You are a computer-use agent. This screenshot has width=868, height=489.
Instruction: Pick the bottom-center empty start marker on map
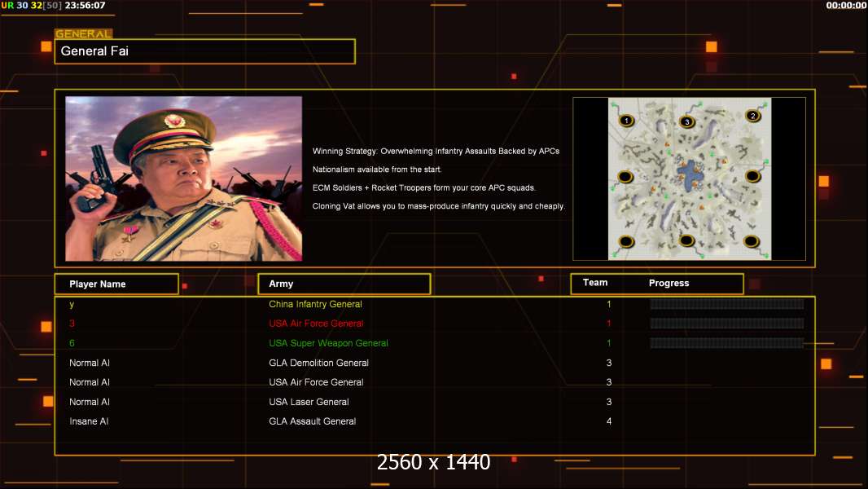pyautogui.click(x=686, y=240)
